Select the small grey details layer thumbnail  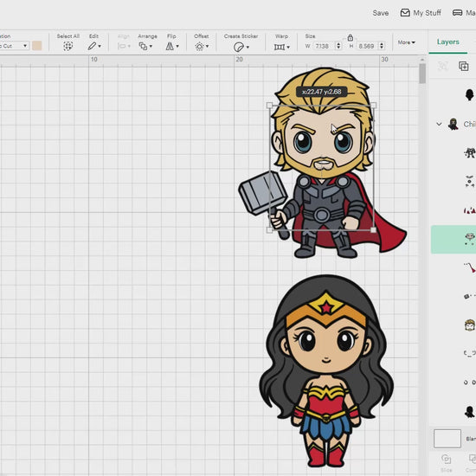pyautogui.click(x=470, y=182)
